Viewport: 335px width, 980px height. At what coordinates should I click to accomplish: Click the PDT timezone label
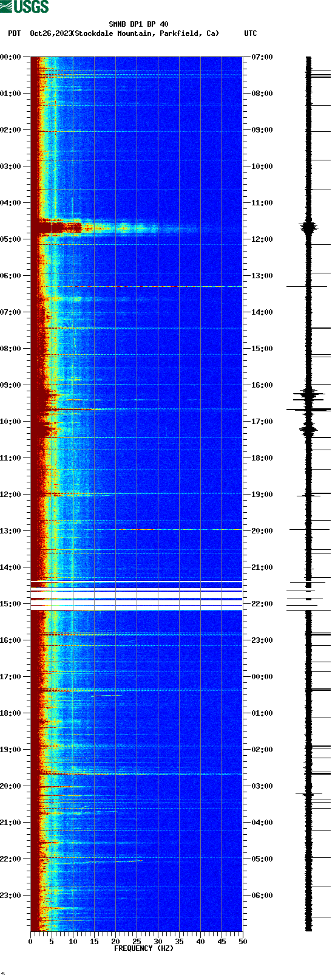point(14,33)
